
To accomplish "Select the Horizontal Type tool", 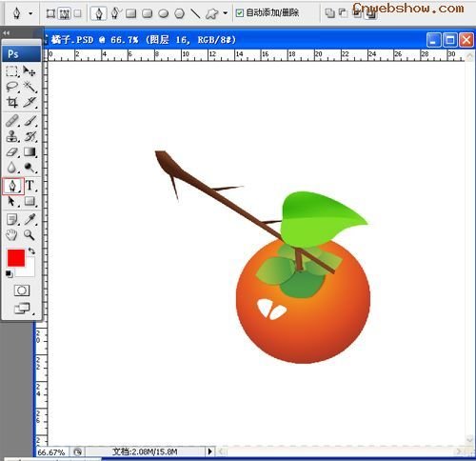I will pyautogui.click(x=30, y=186).
